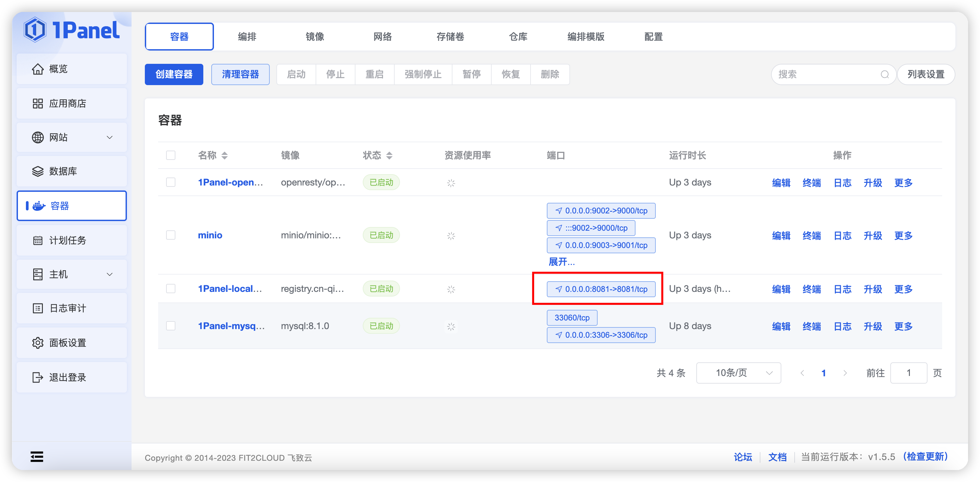This screenshot has height=482, width=980.
Task: Click the 日志审计 list icon
Action: (38, 308)
